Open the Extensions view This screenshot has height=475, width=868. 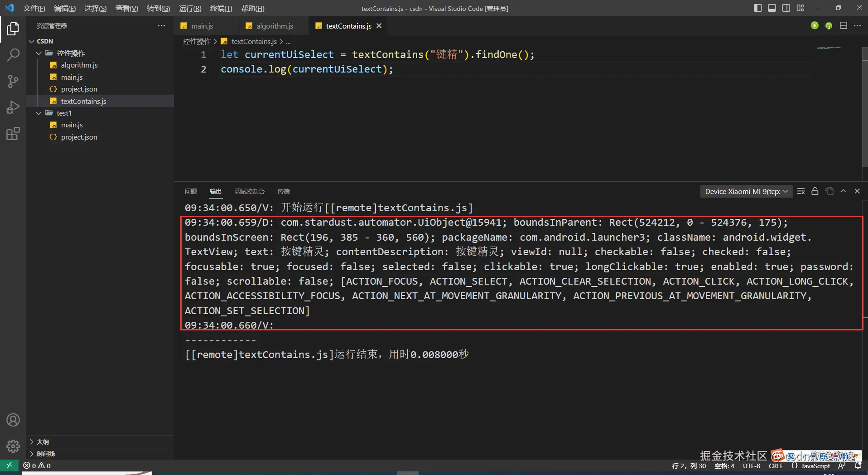13,134
